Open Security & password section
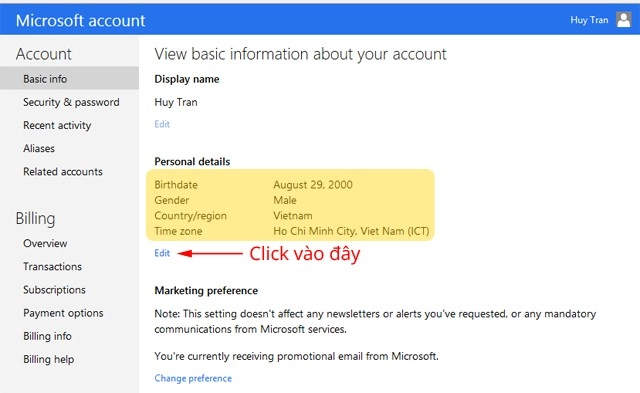 pyautogui.click(x=71, y=102)
